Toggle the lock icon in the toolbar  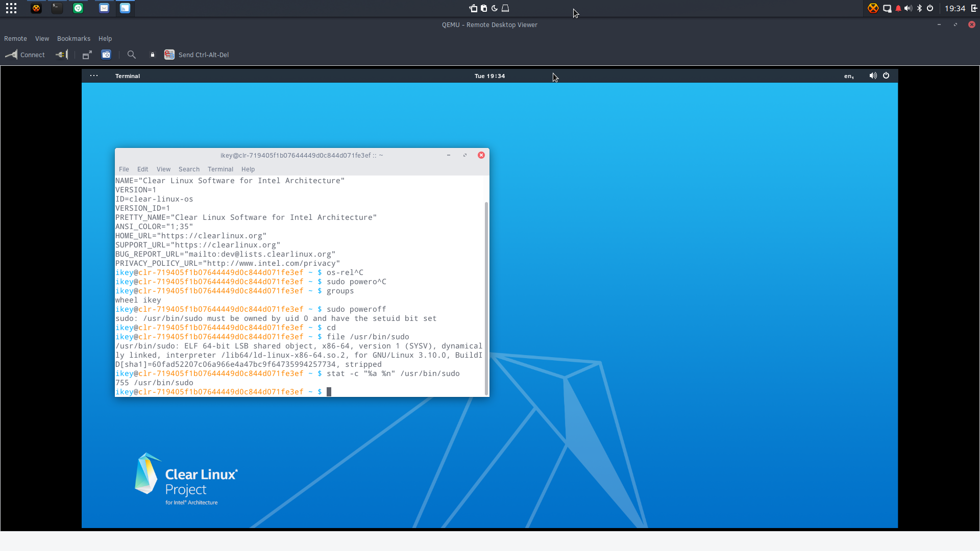coord(152,55)
